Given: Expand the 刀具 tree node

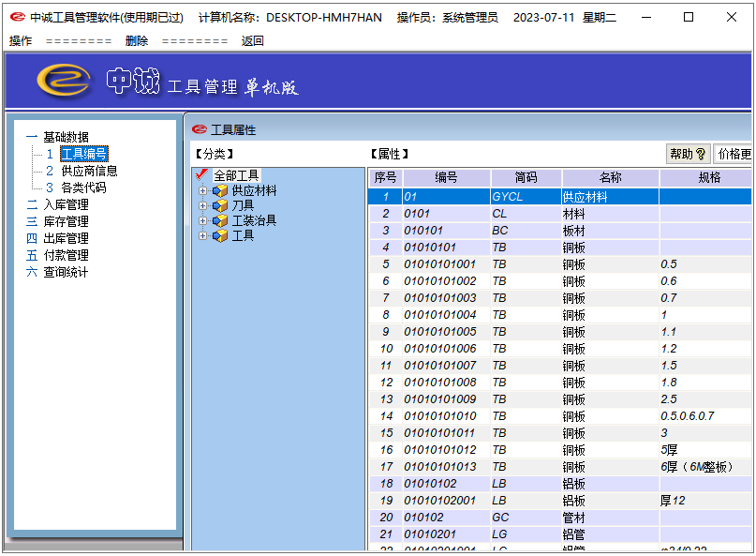Looking at the screenshot, I should [202, 205].
